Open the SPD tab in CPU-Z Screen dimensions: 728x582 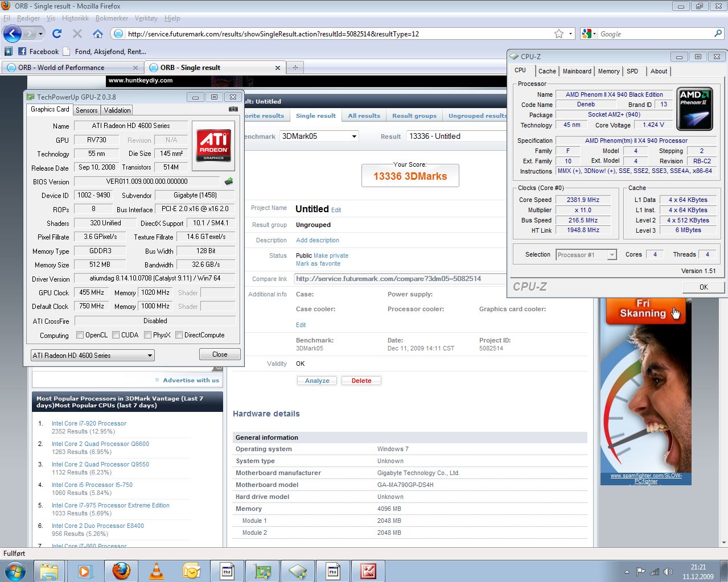pyautogui.click(x=632, y=71)
